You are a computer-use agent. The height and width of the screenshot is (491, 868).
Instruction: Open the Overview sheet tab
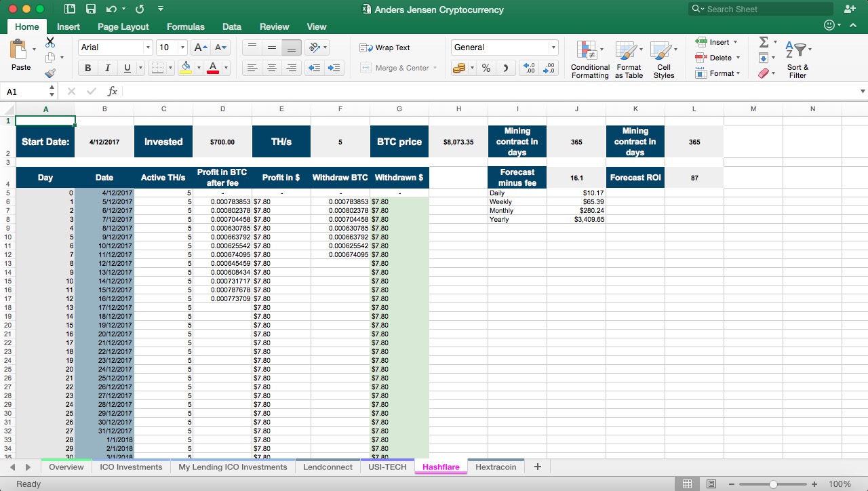coord(66,467)
